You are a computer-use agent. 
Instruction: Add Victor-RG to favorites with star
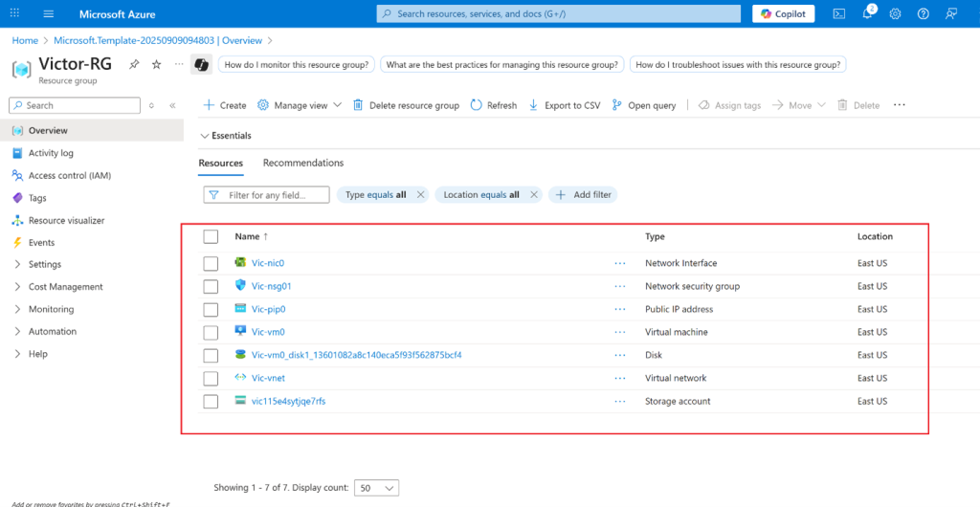157,64
